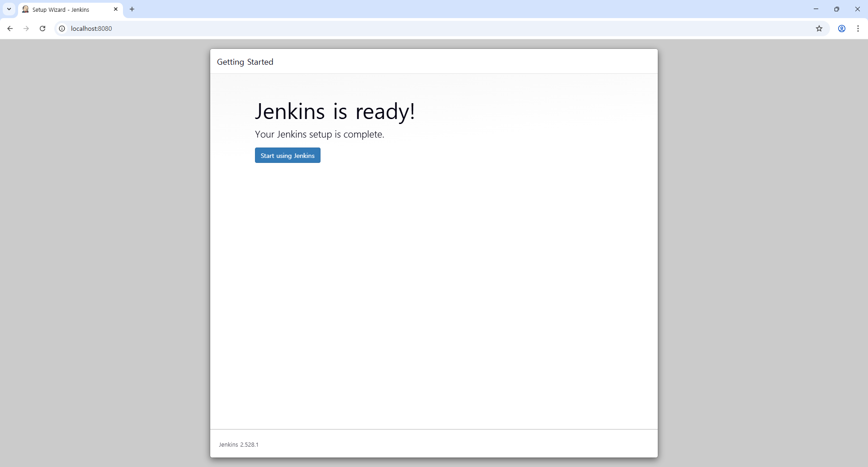Go forward in browser history
This screenshot has height=467, width=868.
[26, 29]
